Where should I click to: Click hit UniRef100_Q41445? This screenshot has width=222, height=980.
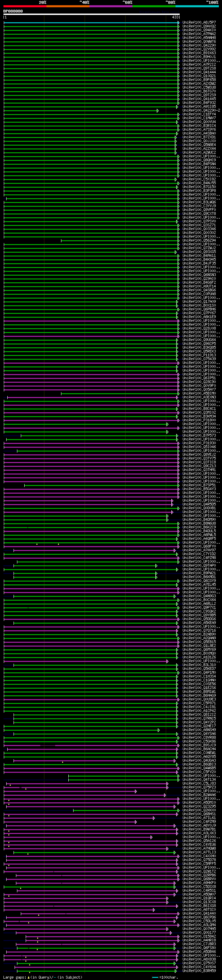pyautogui.click(x=199, y=99)
